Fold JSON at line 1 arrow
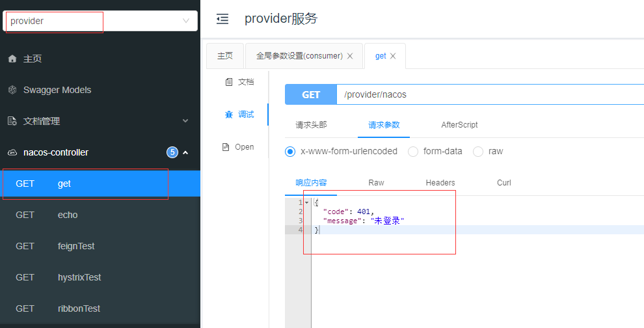 tap(306, 202)
